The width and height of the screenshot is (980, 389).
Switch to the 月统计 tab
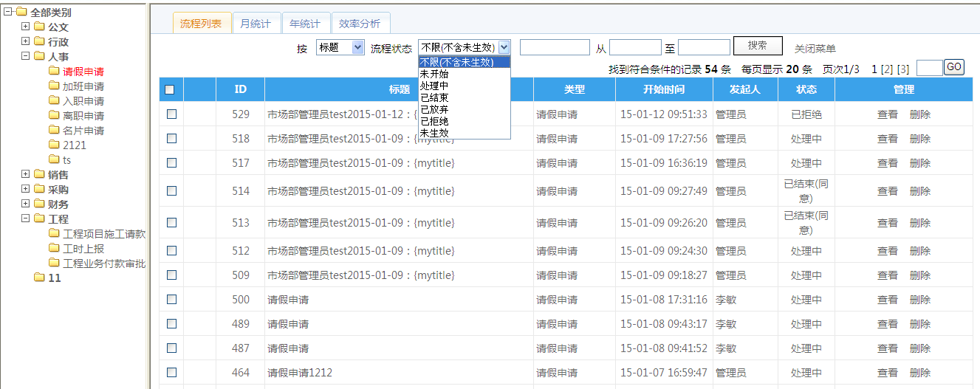(x=256, y=24)
